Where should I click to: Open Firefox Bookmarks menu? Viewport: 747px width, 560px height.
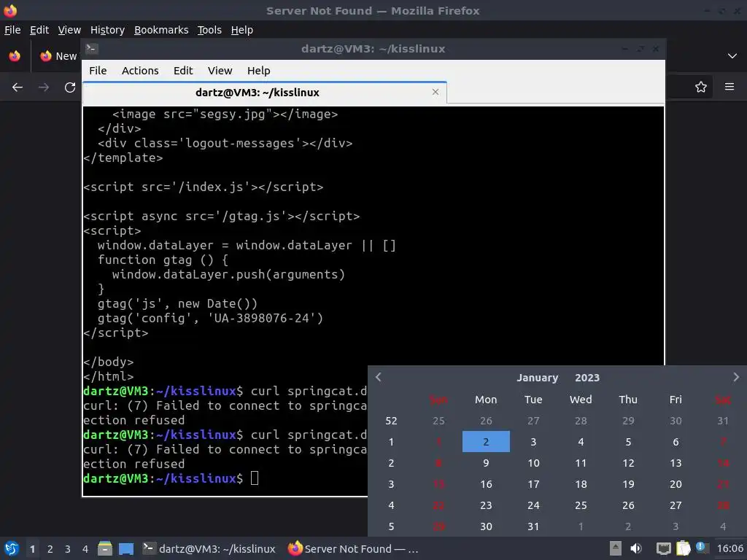161,30
